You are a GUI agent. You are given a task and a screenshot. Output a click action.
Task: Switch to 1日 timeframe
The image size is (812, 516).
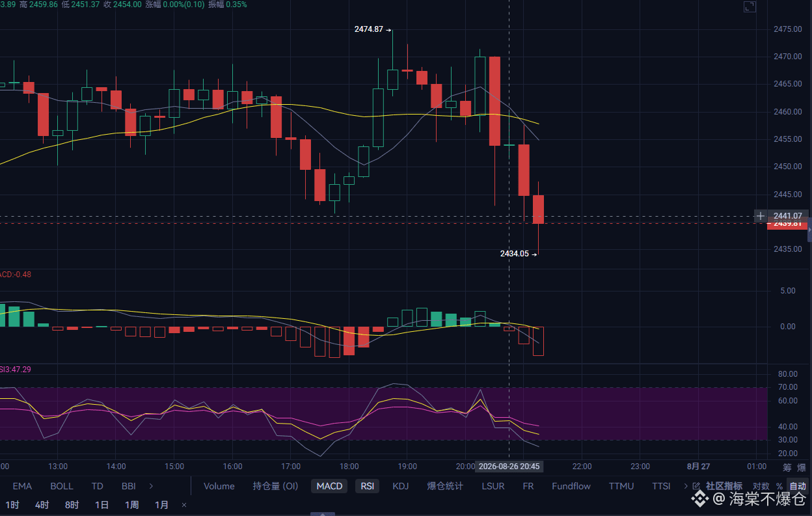(101, 505)
